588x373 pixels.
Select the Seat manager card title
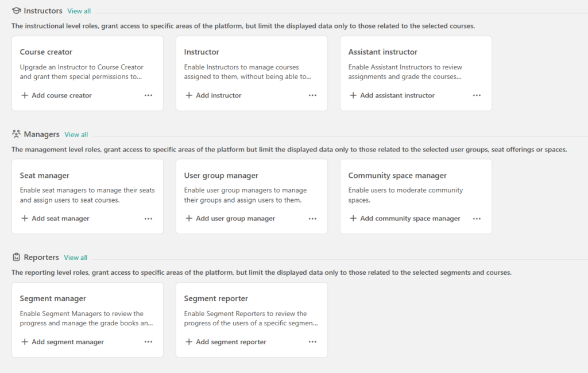point(45,176)
